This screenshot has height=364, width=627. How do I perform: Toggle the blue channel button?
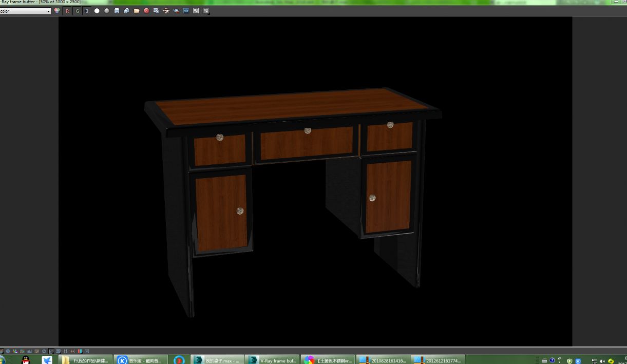click(87, 11)
